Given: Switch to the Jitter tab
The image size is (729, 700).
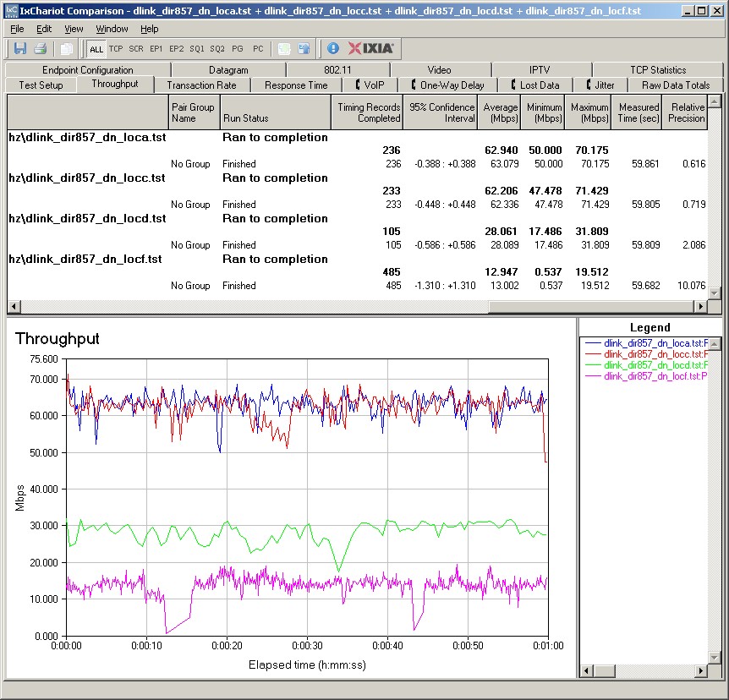Looking at the screenshot, I should point(600,85).
